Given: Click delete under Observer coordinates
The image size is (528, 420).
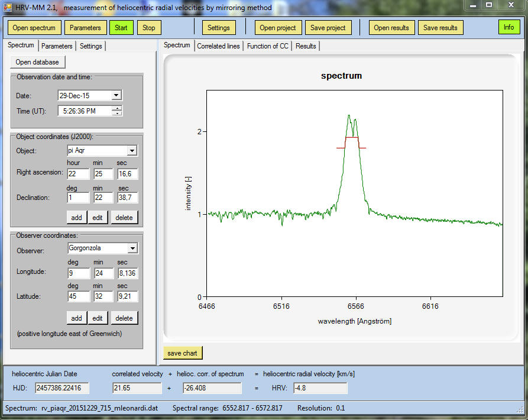Looking at the screenshot, I should 124,318.
